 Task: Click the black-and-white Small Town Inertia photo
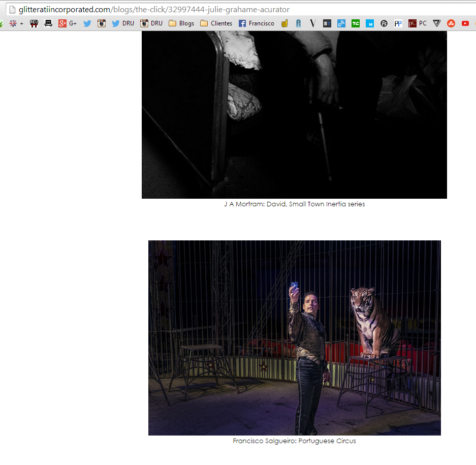[294, 114]
